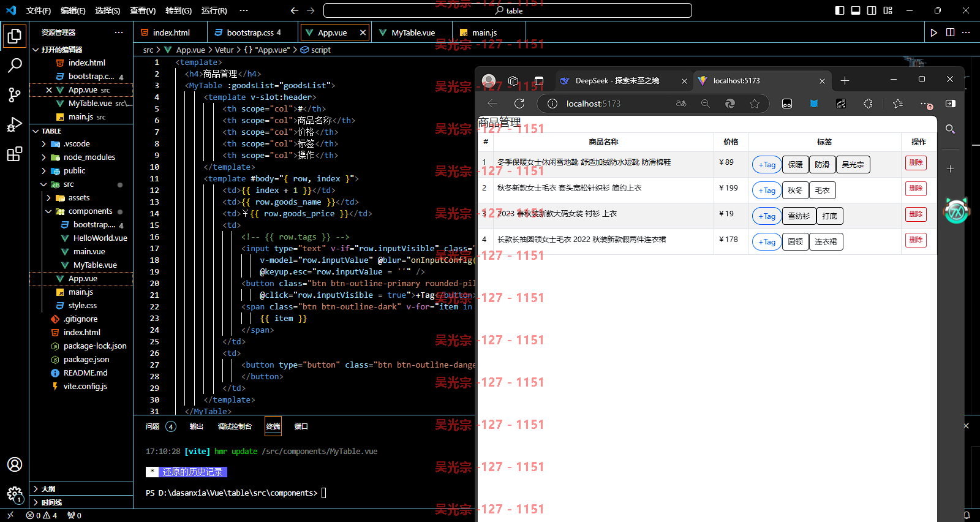The width and height of the screenshot is (980, 522).
Task: Delete row 4 with red 删除 button
Action: coord(916,240)
